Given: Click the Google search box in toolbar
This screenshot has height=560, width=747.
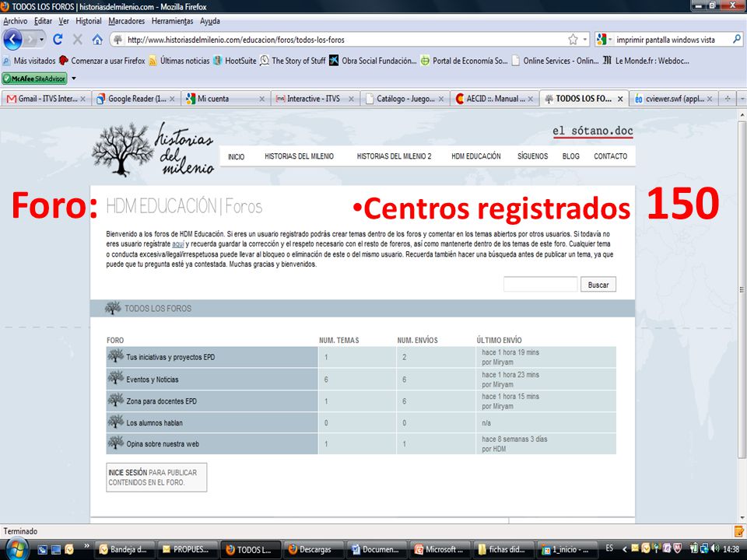Looking at the screenshot, I should tap(671, 40).
